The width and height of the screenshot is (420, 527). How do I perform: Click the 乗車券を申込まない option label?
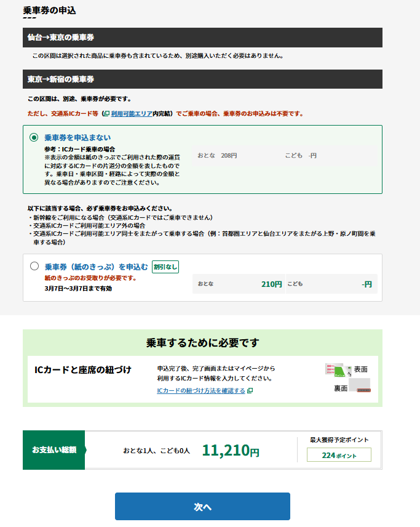click(77, 137)
